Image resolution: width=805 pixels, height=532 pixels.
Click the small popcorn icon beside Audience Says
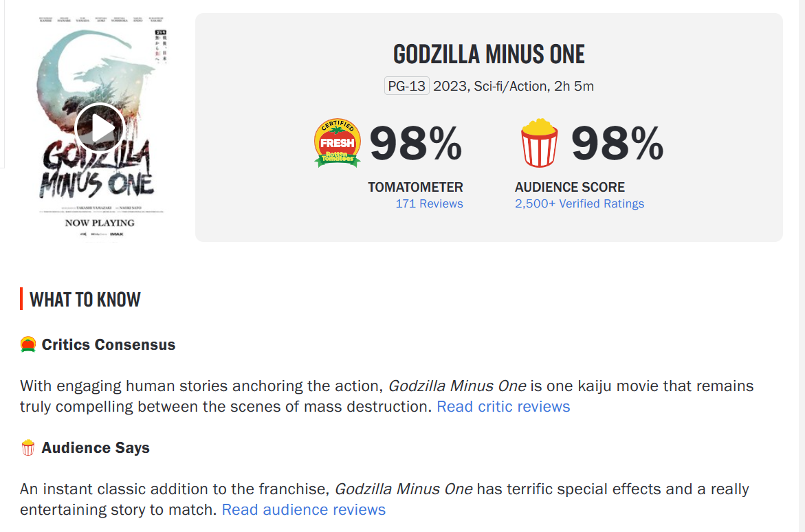point(28,448)
